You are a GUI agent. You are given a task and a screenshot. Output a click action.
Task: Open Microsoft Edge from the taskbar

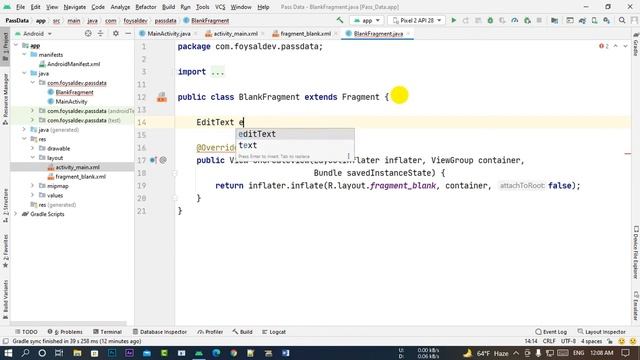216,353
